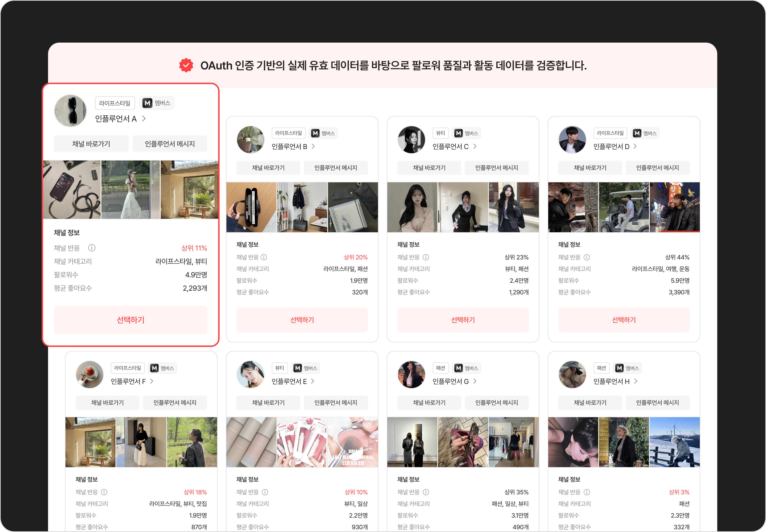This screenshot has height=532, width=766.
Task: Click 인플루언서 G clothing store mirror photo
Action: [514, 442]
